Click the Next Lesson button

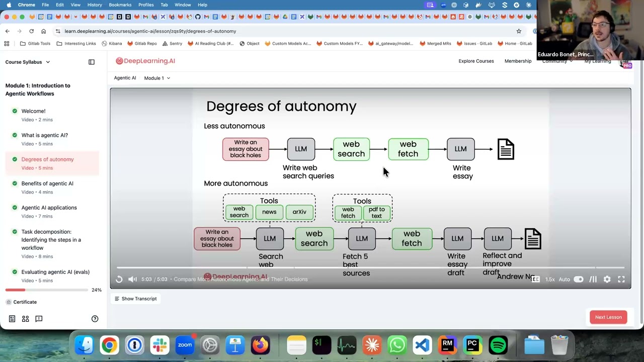[x=608, y=317]
